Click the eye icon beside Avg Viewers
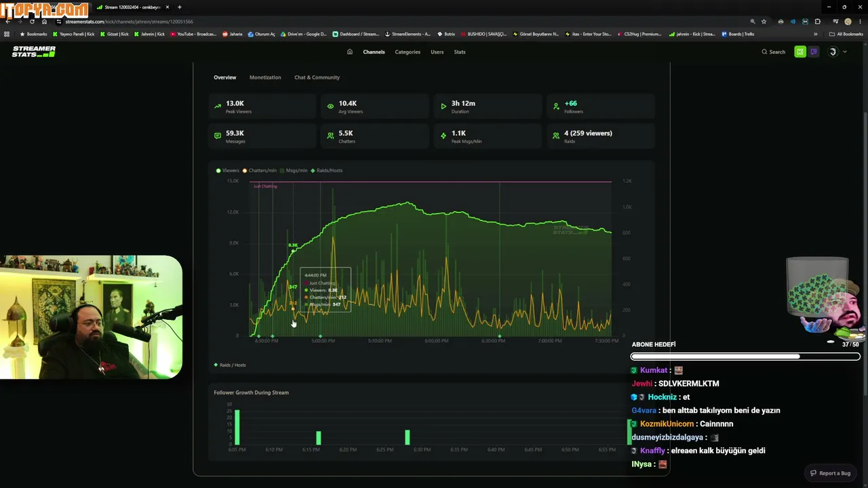The width and height of the screenshot is (868, 488). click(x=330, y=106)
